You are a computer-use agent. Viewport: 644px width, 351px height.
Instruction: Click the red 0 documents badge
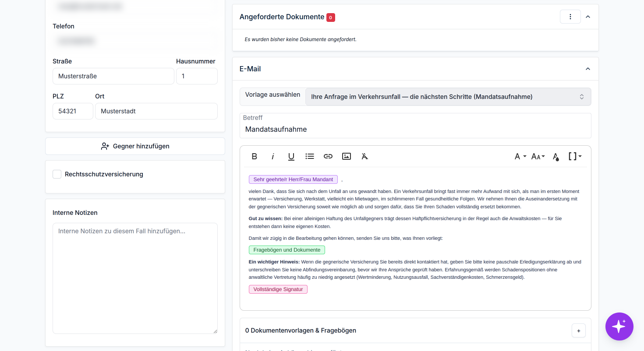click(x=331, y=18)
